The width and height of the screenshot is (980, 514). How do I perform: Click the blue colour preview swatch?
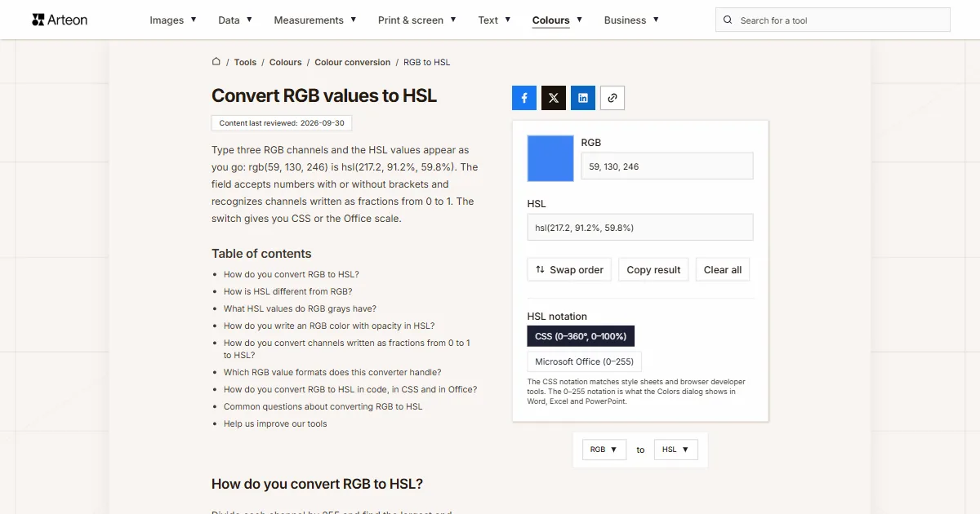550,158
